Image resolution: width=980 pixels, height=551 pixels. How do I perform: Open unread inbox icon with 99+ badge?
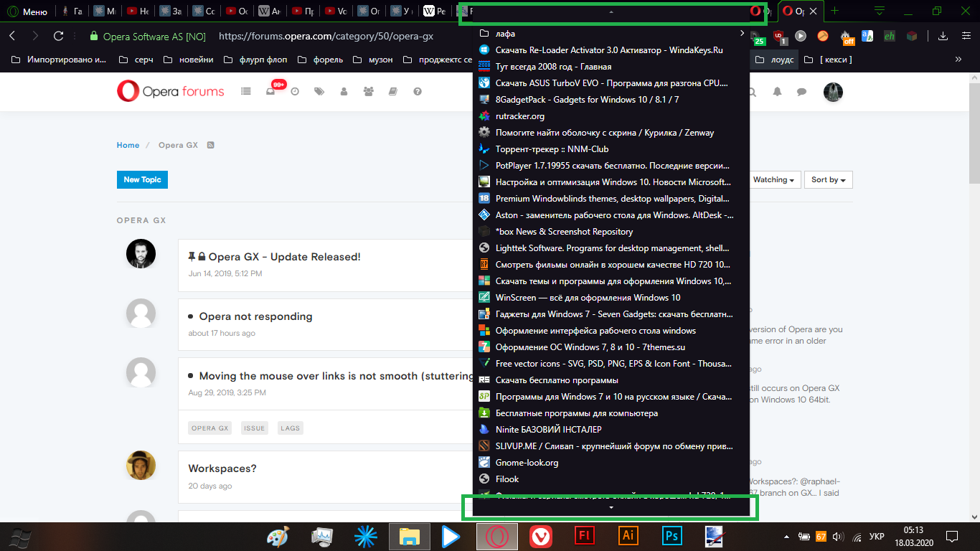click(270, 91)
